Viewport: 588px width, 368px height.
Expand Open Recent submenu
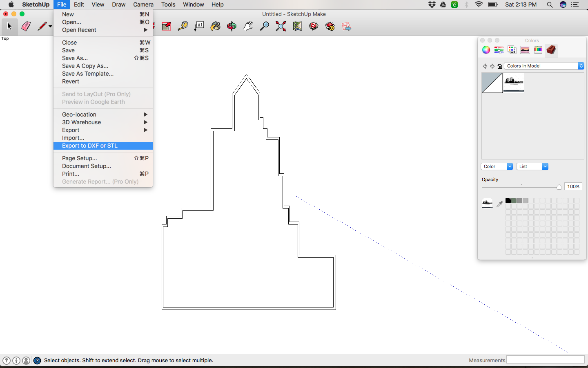coord(103,30)
